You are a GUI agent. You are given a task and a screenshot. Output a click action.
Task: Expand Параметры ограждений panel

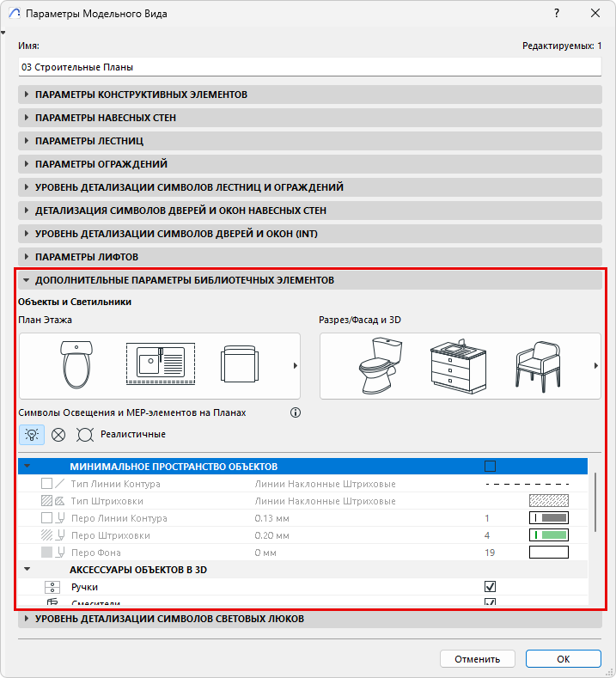(310, 164)
